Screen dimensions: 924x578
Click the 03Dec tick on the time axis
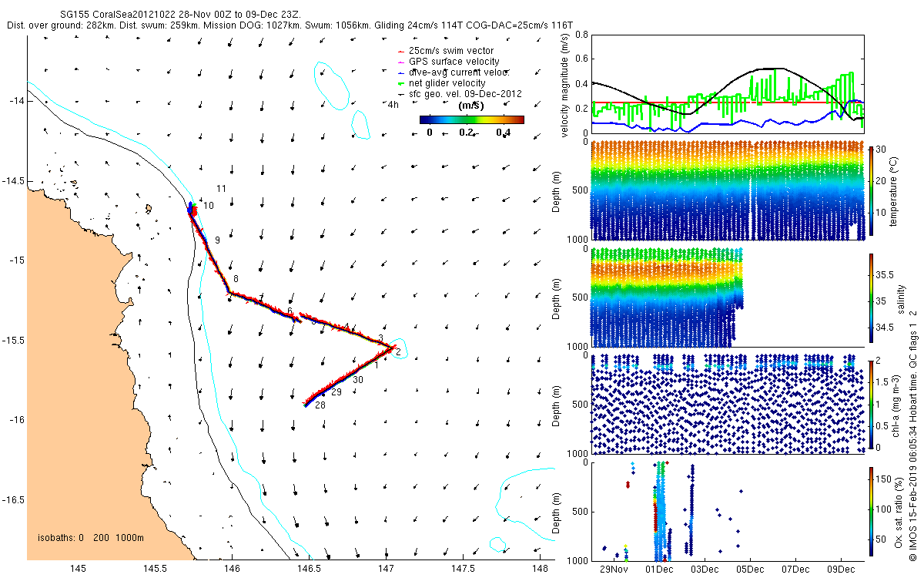click(x=705, y=569)
